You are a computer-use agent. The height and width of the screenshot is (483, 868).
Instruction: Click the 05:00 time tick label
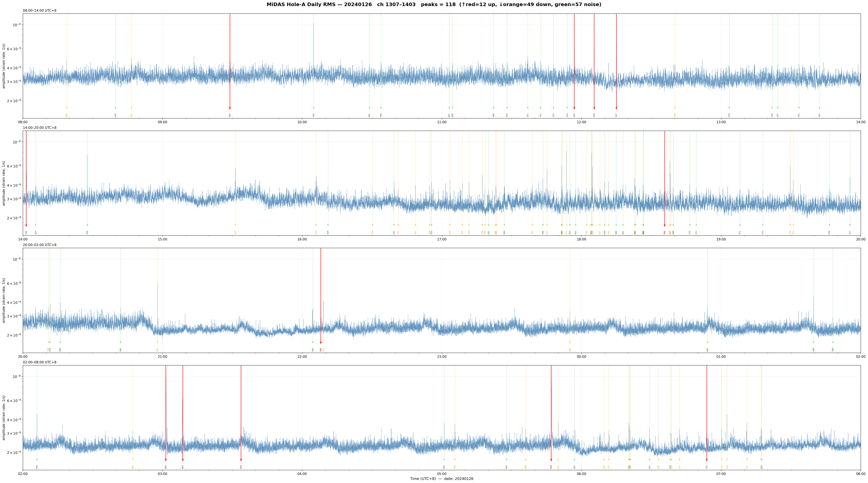coord(442,474)
